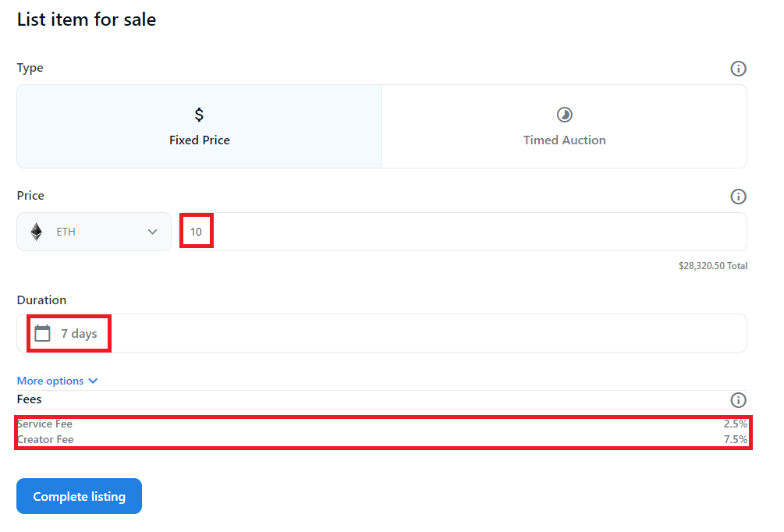This screenshot has height=532, width=784.
Task: Click the More options link
Action: [51, 381]
